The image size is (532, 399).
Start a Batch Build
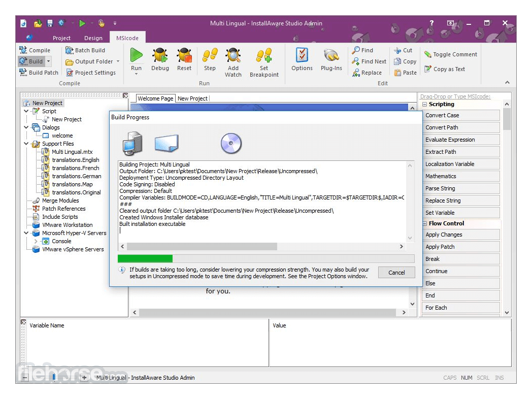(85, 50)
